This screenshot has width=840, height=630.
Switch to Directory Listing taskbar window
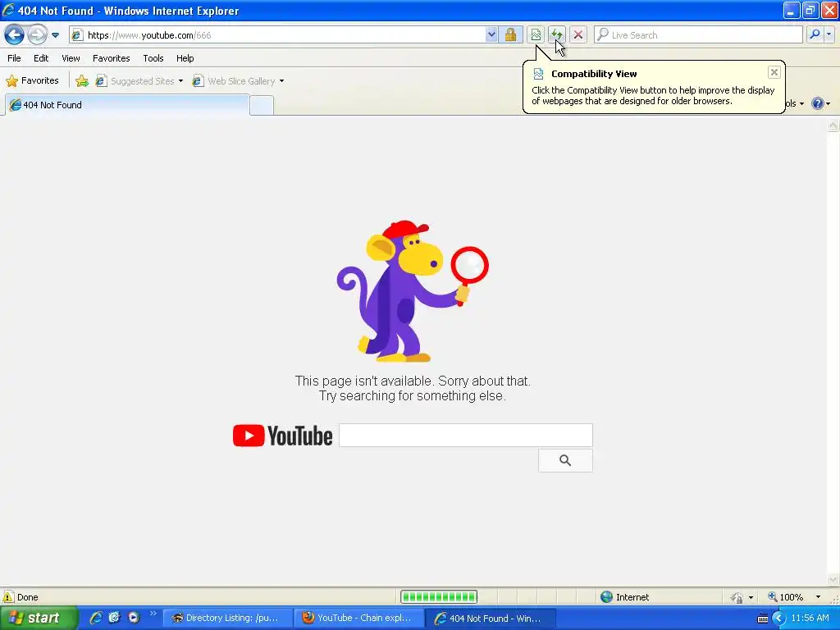coord(228,619)
